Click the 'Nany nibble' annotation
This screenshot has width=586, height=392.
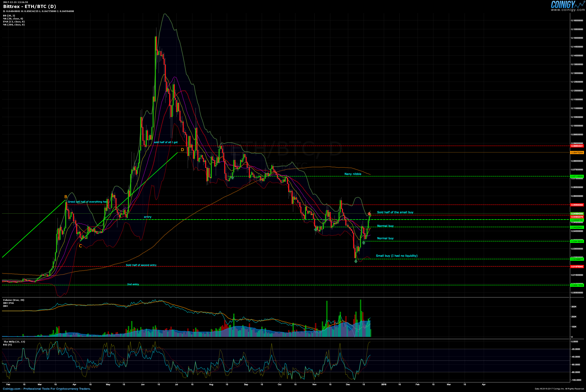pos(353,174)
